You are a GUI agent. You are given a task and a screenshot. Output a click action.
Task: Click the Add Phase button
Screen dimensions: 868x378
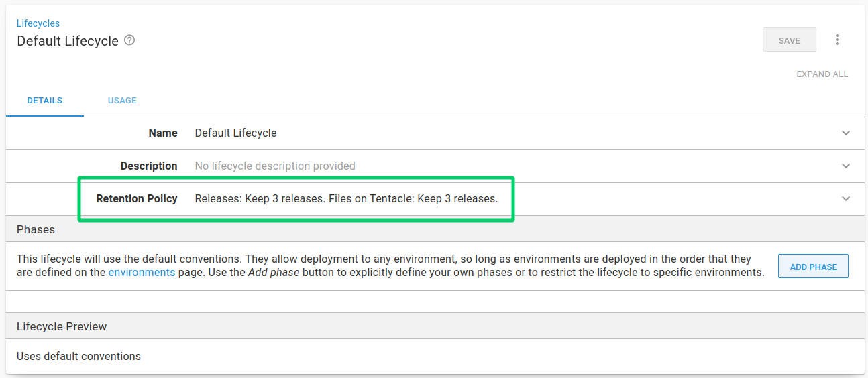tap(813, 267)
